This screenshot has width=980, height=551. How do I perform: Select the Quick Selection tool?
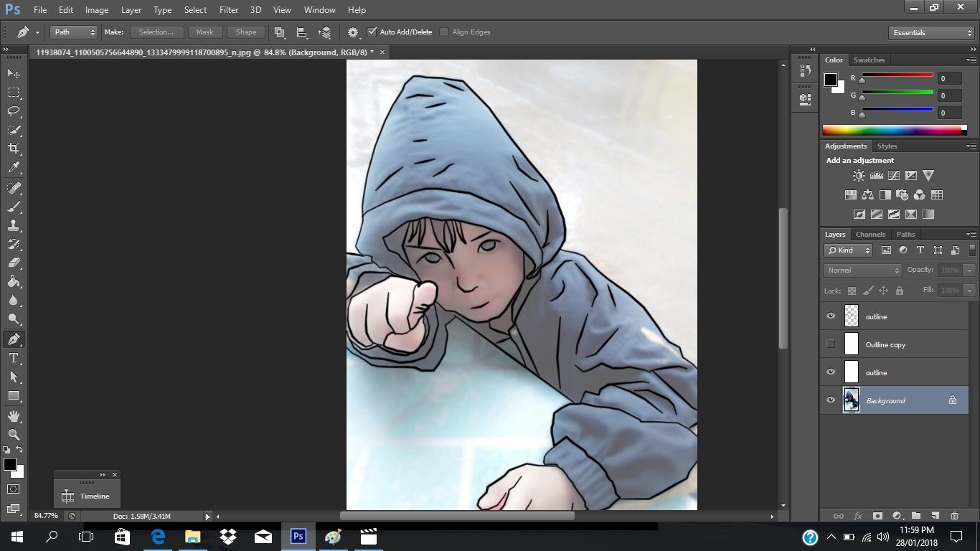[14, 130]
